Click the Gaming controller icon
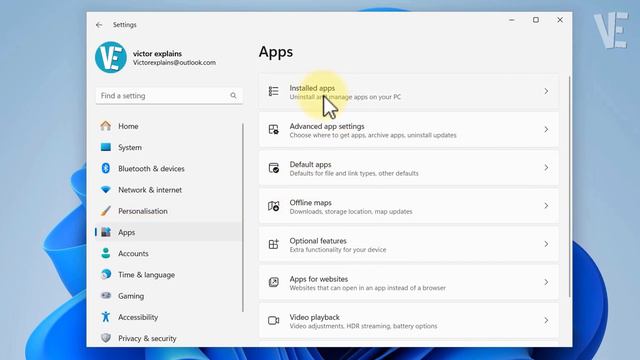Screen dimensions: 640x360 tap(106, 295)
